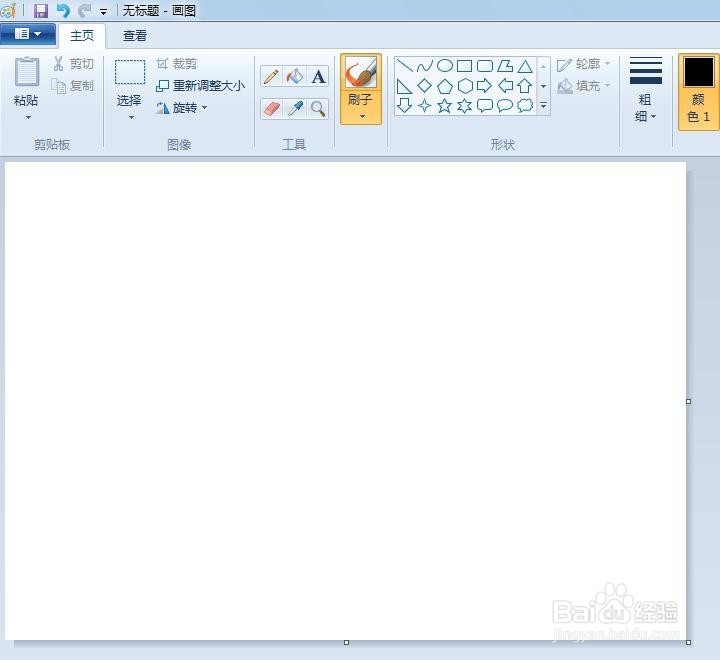Select the Text tool
The height and width of the screenshot is (660, 720).
[318, 76]
